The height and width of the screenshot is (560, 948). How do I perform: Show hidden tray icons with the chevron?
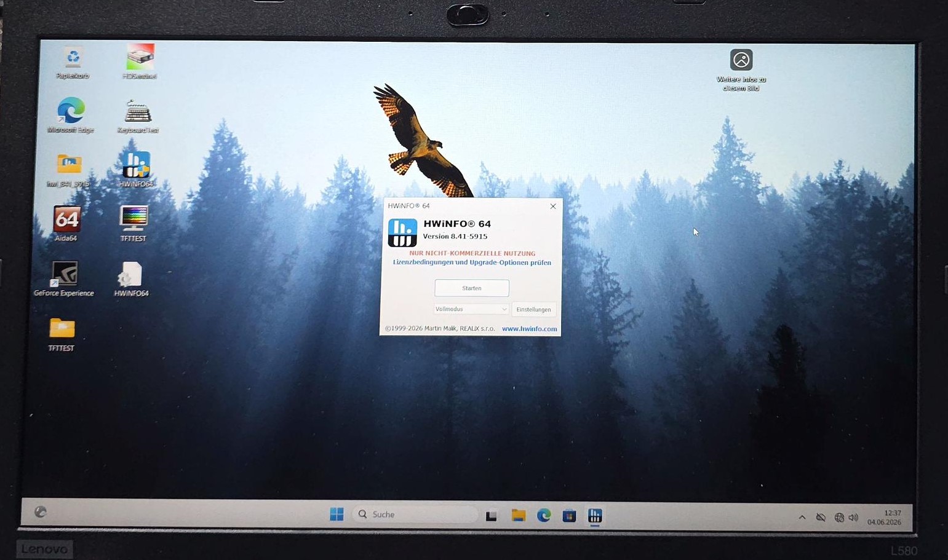[x=802, y=518]
